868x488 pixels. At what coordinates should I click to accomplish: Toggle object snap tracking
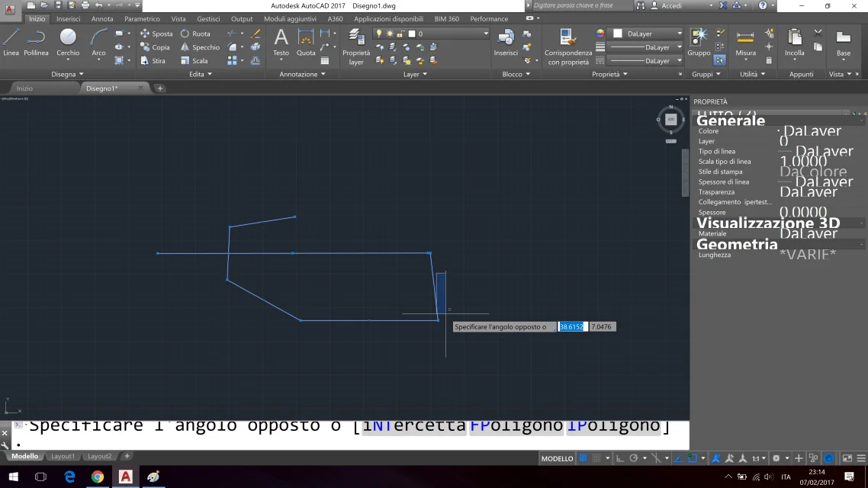pyautogui.click(x=679, y=458)
